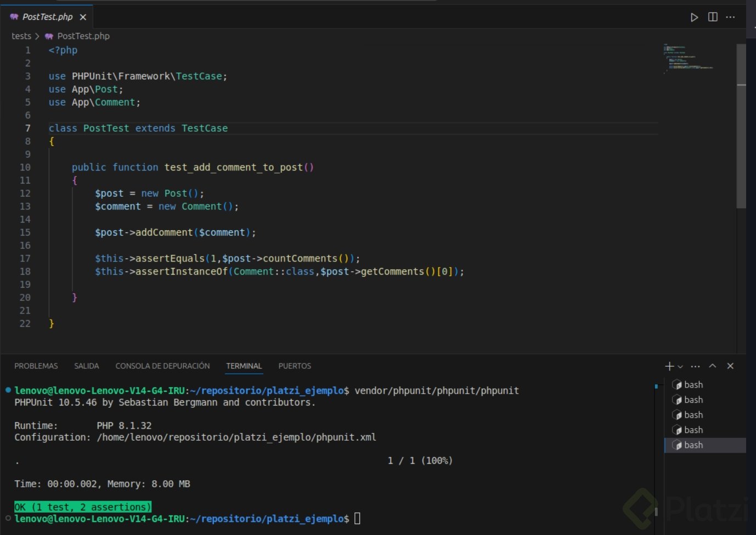Click "new Post()" on line 12
The height and width of the screenshot is (535, 756).
[170, 193]
